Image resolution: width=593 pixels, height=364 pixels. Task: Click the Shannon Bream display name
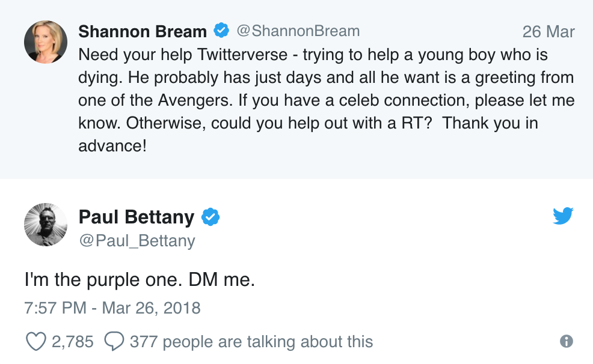pyautogui.click(x=143, y=31)
